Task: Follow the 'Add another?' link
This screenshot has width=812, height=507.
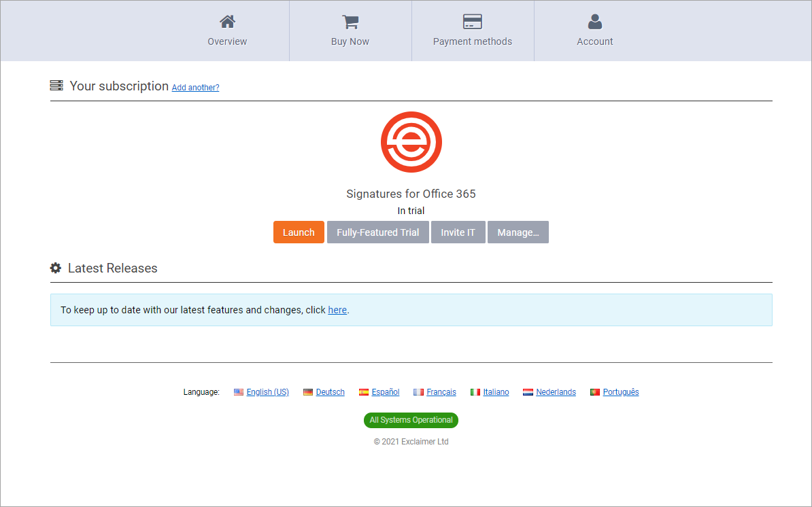Action: pos(195,88)
